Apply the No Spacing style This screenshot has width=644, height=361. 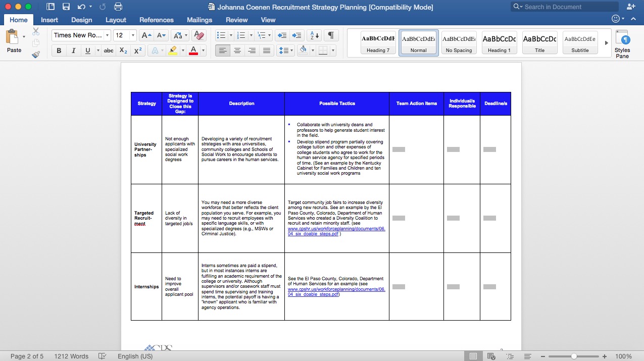click(x=459, y=43)
